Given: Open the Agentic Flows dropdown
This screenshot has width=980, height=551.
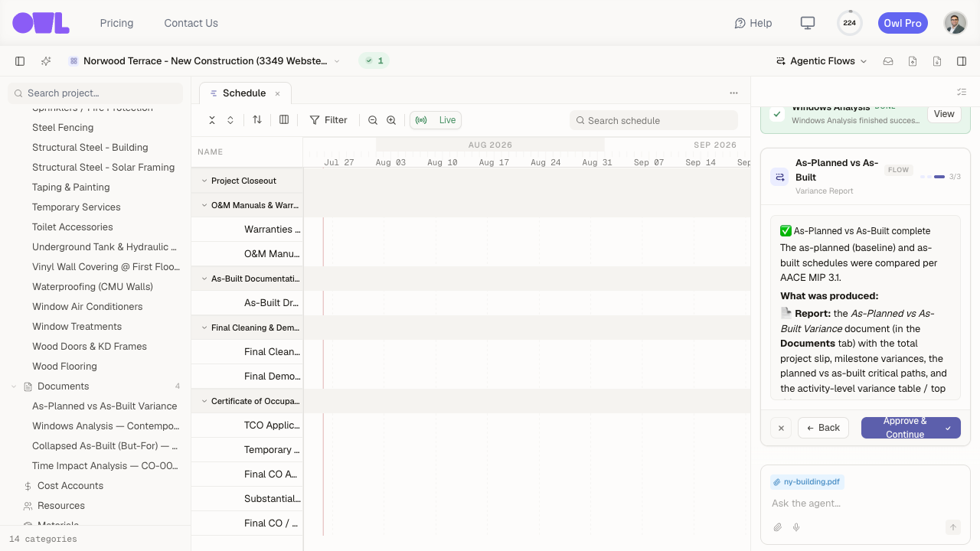Looking at the screenshot, I should 822,61.
